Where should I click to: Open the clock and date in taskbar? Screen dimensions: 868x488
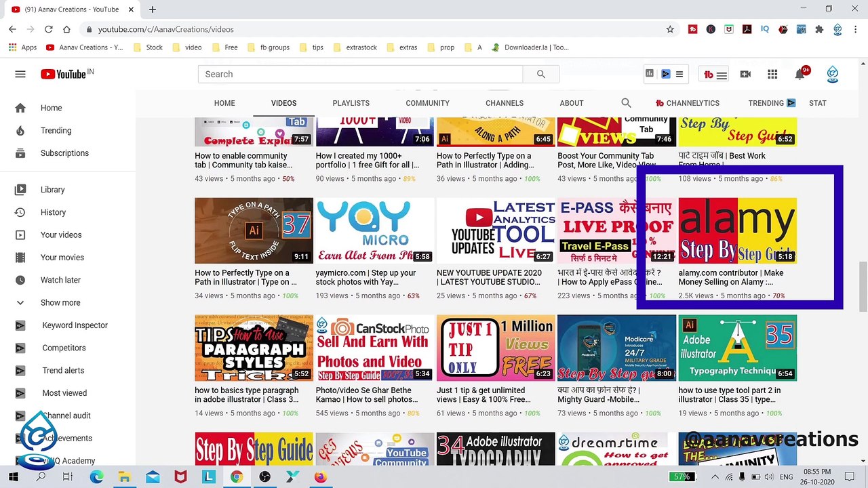816,477
